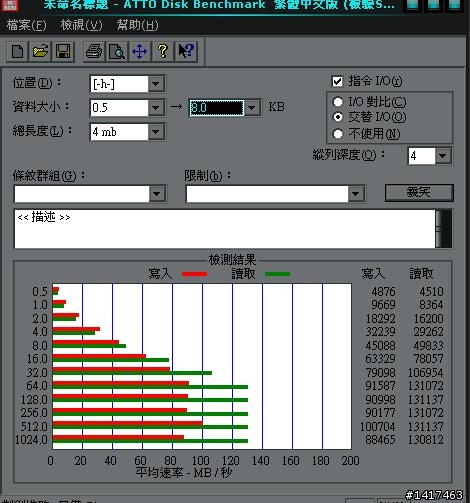Click the green 讀取 legend swatch
This screenshot has height=503, width=470.
coord(277,274)
